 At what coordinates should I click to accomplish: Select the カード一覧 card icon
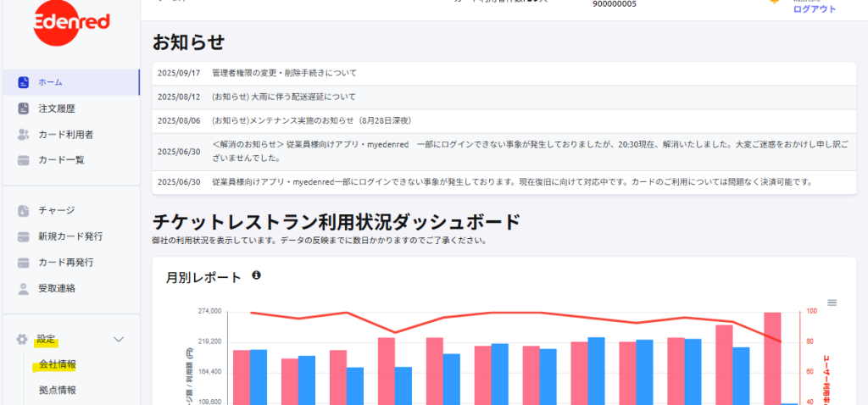point(23,160)
